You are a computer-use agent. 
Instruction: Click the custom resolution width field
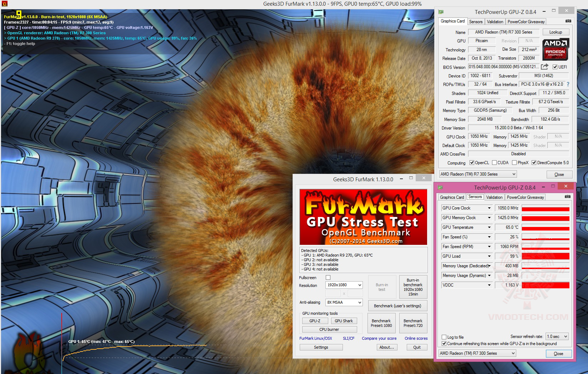click(x=333, y=293)
